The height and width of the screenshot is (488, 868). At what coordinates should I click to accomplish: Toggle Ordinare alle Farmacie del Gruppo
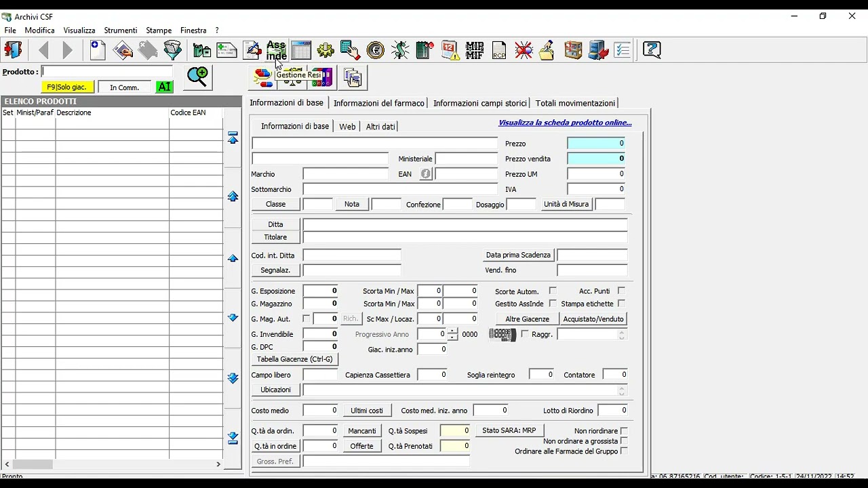click(624, 451)
